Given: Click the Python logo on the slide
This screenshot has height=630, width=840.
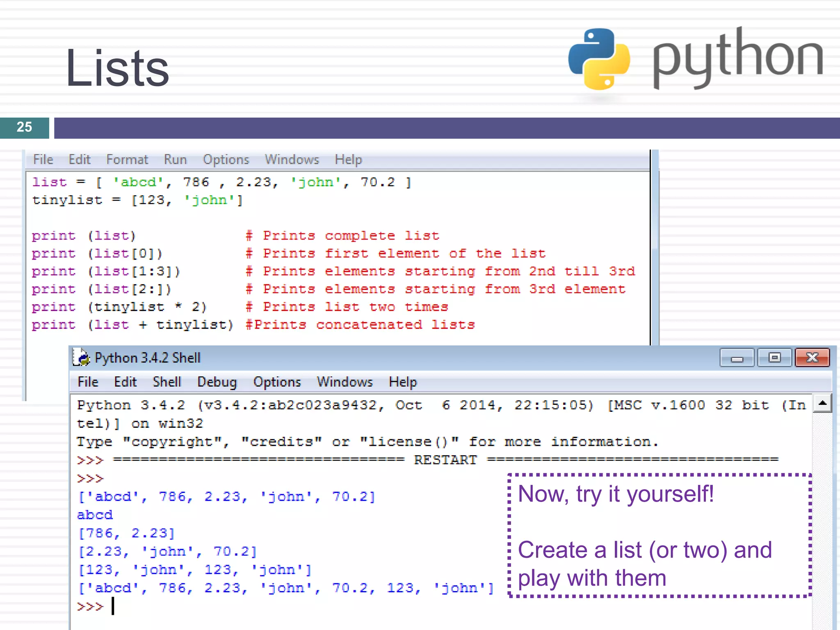Looking at the screenshot, I should [599, 59].
